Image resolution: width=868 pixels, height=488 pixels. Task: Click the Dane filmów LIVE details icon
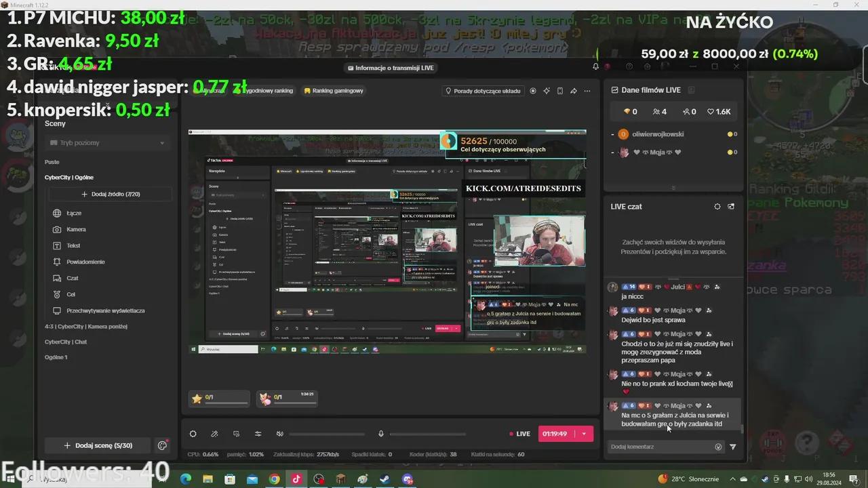(691, 90)
